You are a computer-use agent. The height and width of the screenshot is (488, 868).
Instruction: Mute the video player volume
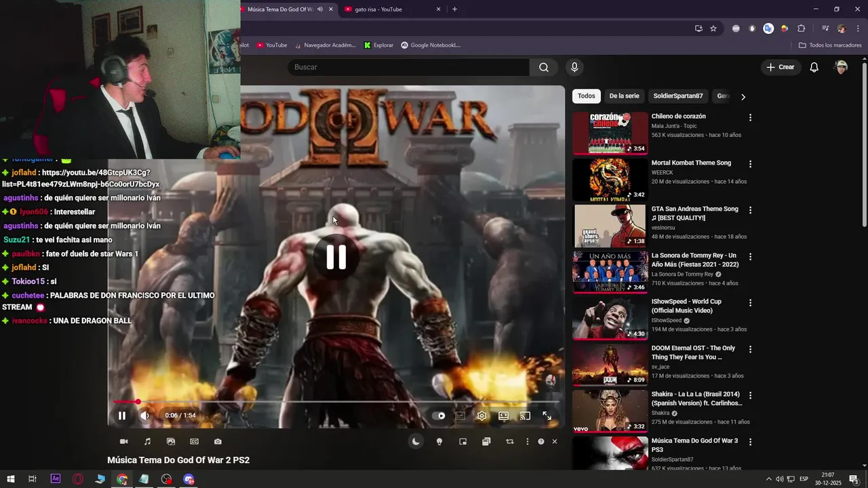[144, 415]
